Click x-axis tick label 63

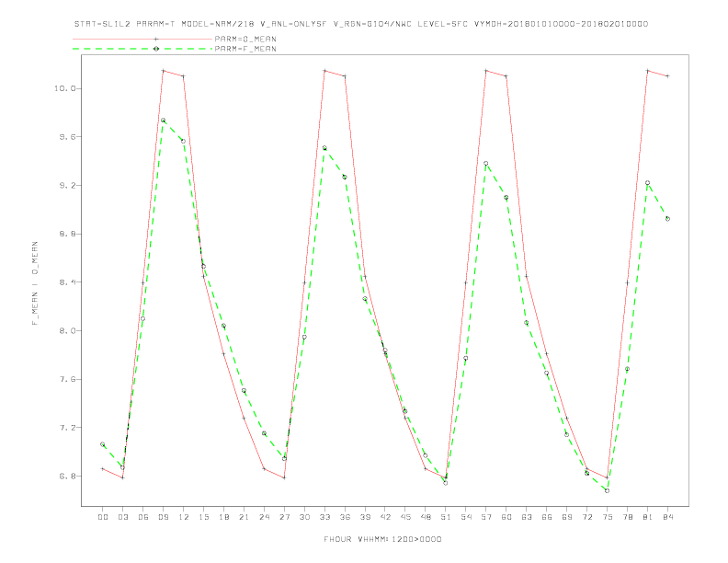pos(527,517)
